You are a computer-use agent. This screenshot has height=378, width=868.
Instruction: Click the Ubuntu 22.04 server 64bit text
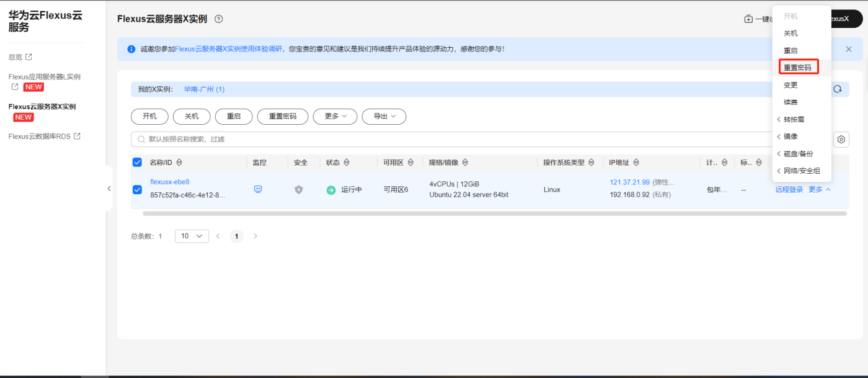coord(469,195)
